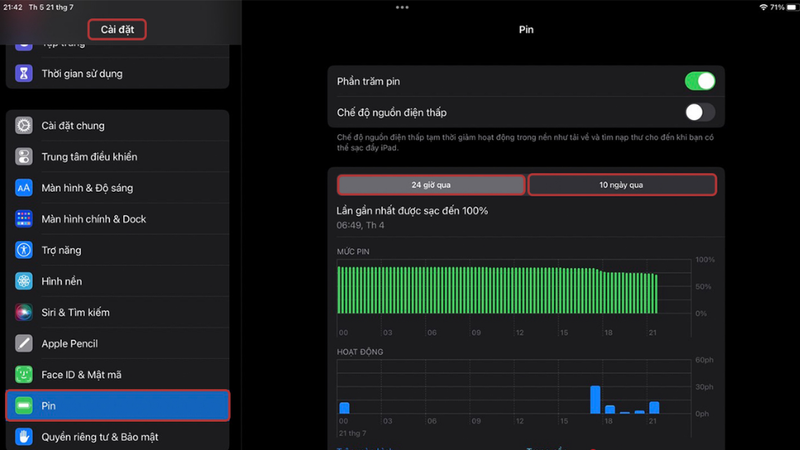Click the Face ID & Mật mã icon
800x450 pixels.
pyautogui.click(x=23, y=374)
